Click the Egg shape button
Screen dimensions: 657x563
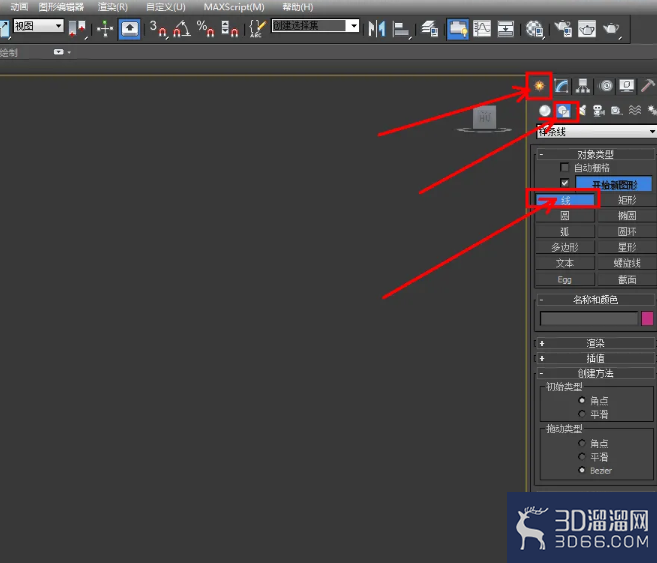pos(565,279)
